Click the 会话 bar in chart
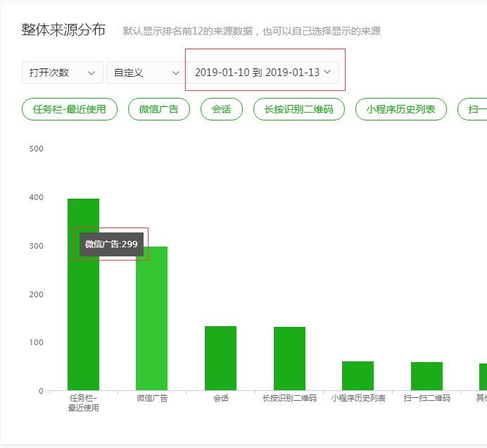Image resolution: width=487 pixels, height=448 pixels. (220, 358)
